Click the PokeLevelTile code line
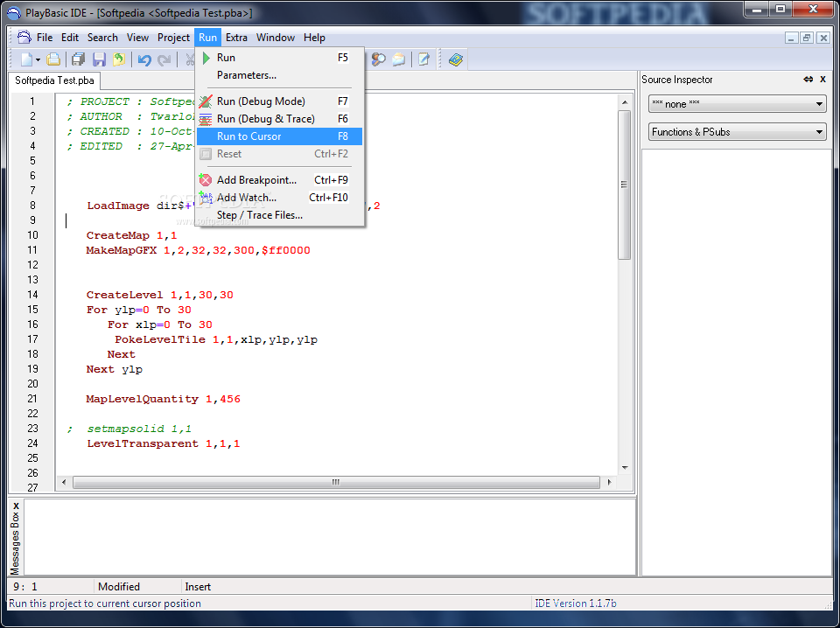Image resolution: width=840 pixels, height=628 pixels. [x=216, y=340]
